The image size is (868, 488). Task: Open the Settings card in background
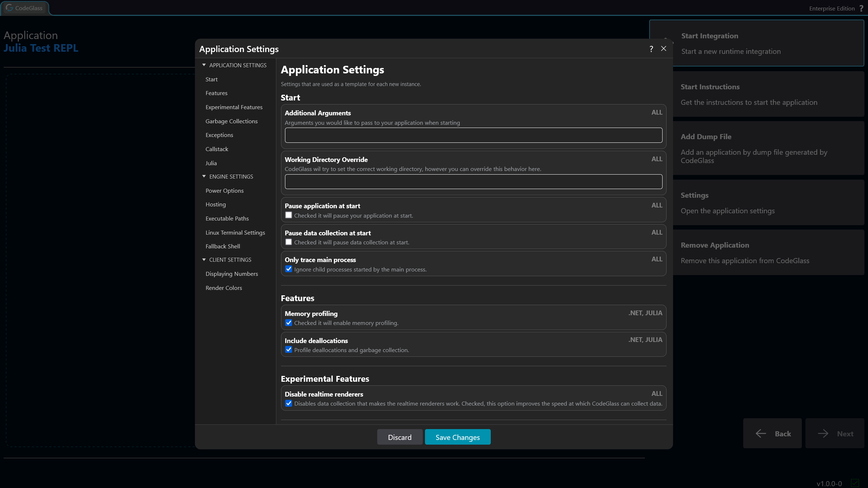(x=769, y=202)
